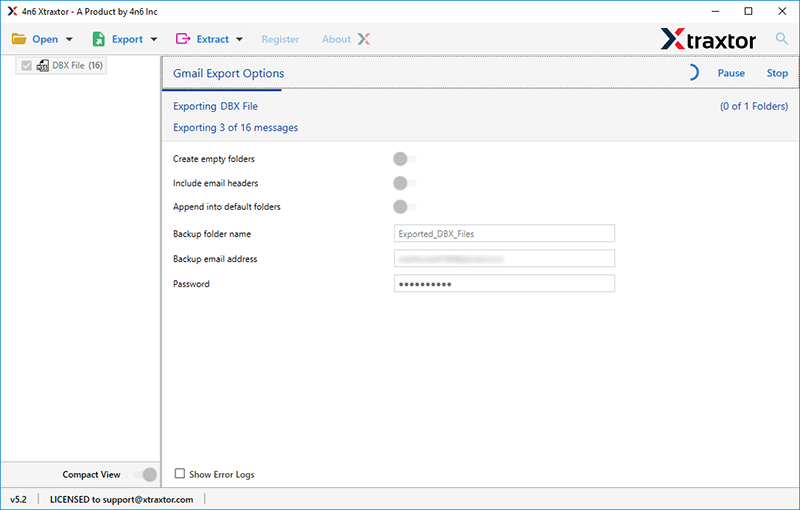Open the Export menu
This screenshot has height=510, width=800.
tap(128, 39)
